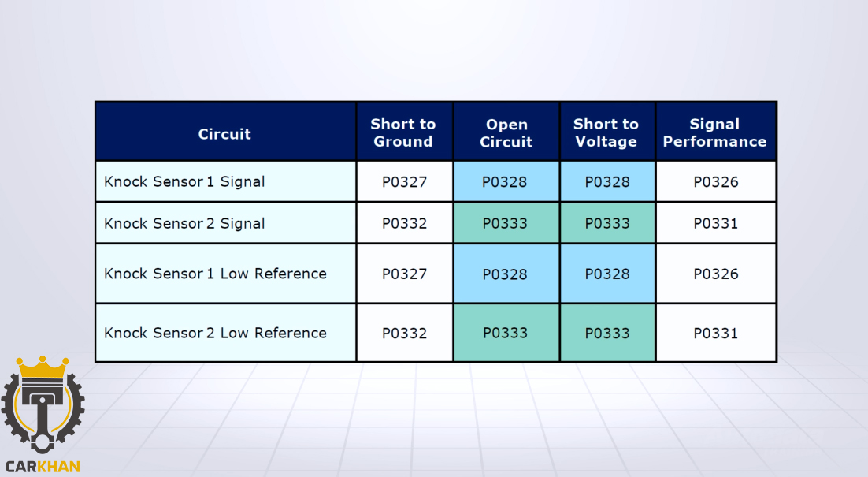This screenshot has width=868, height=477.
Task: Click the Open Circuit column header
Action: point(506,133)
